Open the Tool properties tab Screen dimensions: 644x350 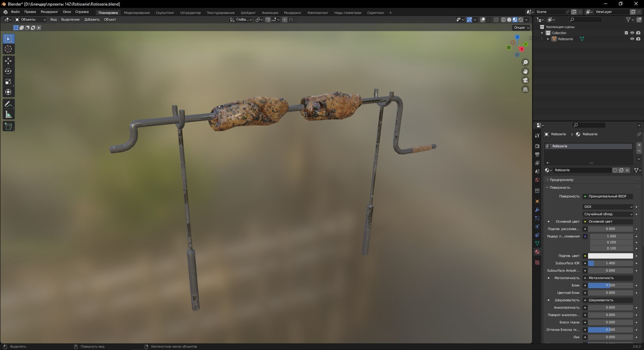537,135
